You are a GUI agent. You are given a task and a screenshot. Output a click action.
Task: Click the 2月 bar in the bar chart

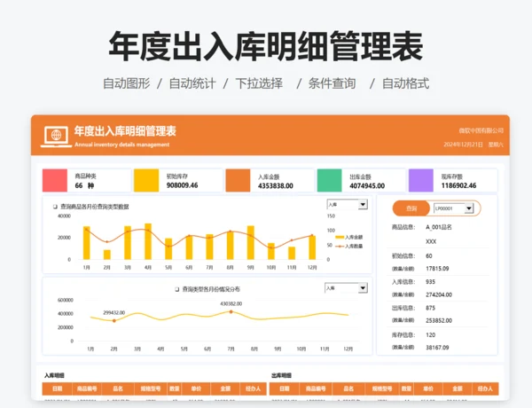[107, 255]
